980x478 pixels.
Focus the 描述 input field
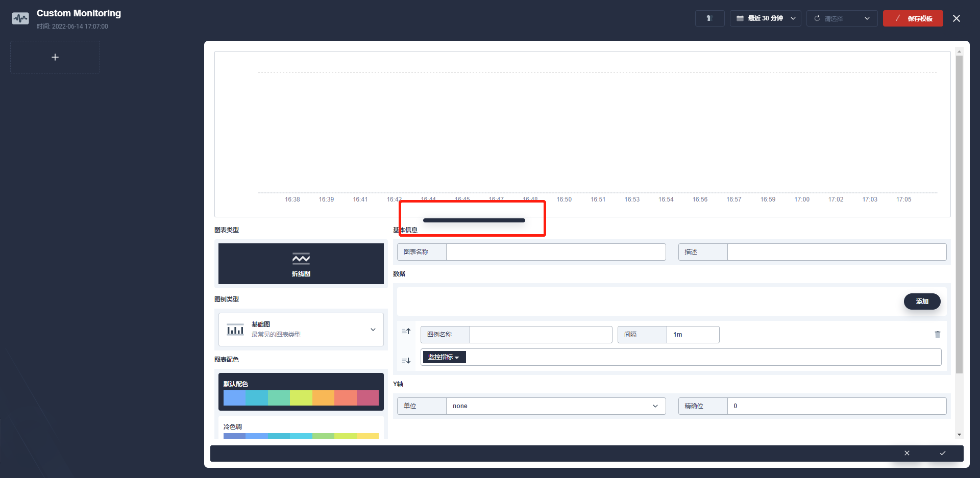837,252
